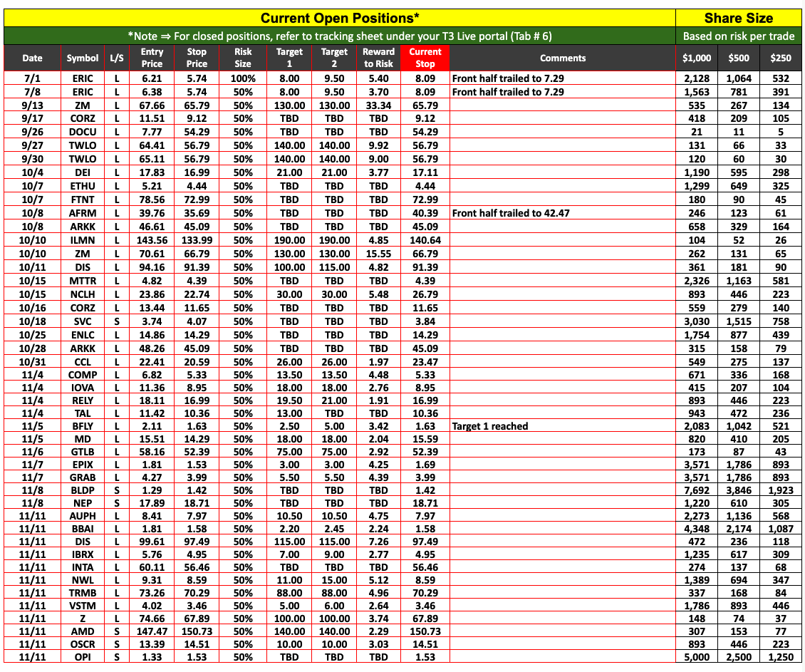
Task: Click the red 'Current Stop' column header
Action: point(425,58)
